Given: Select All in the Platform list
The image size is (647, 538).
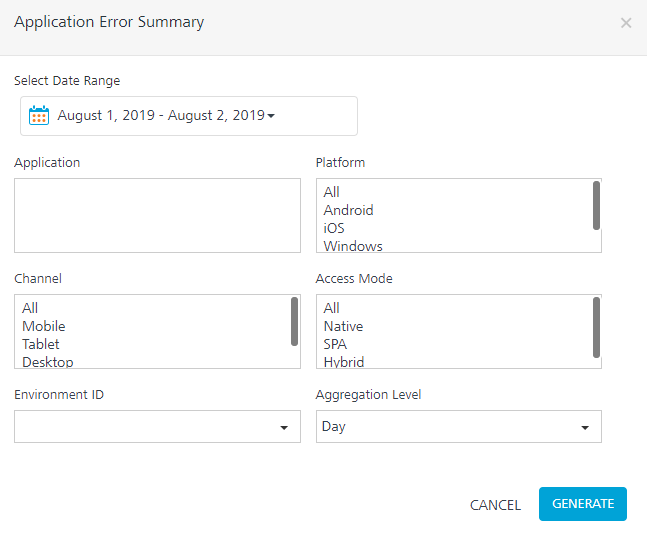Looking at the screenshot, I should click(331, 192).
